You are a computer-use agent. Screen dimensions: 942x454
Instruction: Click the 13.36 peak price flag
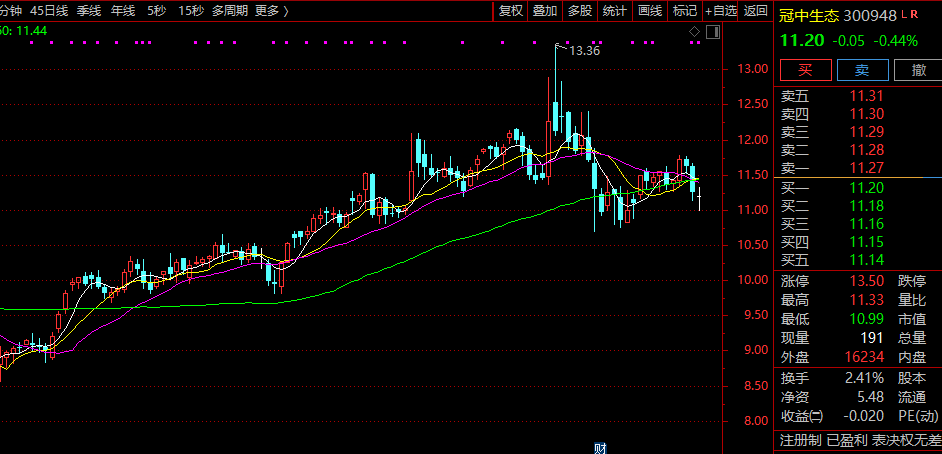[x=583, y=50]
